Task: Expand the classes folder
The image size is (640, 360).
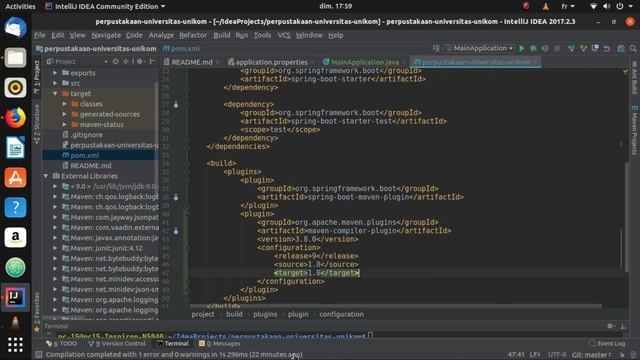Action: [64, 104]
